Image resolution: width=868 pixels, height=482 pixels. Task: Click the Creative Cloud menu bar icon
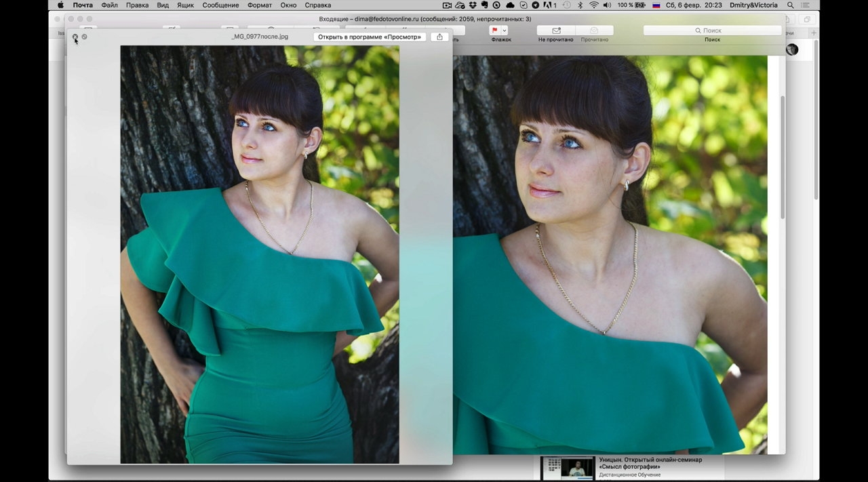click(x=459, y=5)
